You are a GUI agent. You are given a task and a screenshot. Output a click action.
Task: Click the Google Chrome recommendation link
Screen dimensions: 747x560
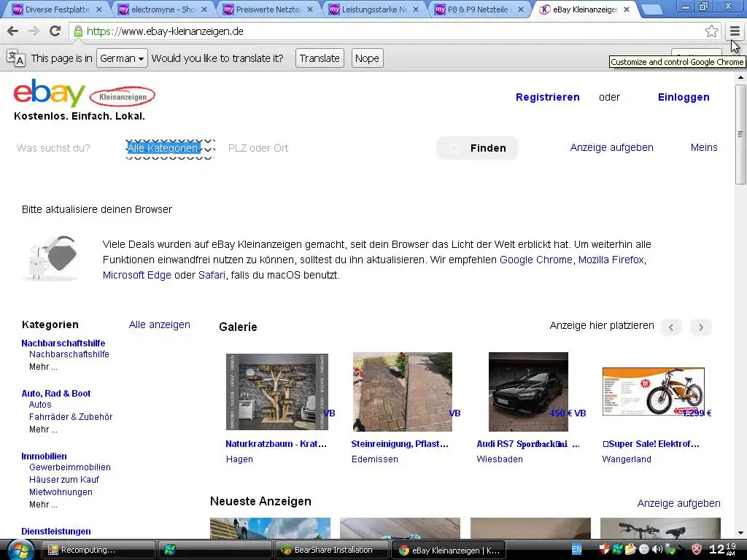(x=536, y=260)
